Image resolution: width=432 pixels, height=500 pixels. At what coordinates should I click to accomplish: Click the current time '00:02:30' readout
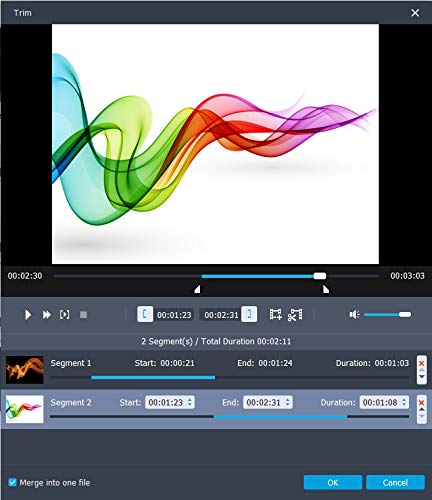coord(25,276)
